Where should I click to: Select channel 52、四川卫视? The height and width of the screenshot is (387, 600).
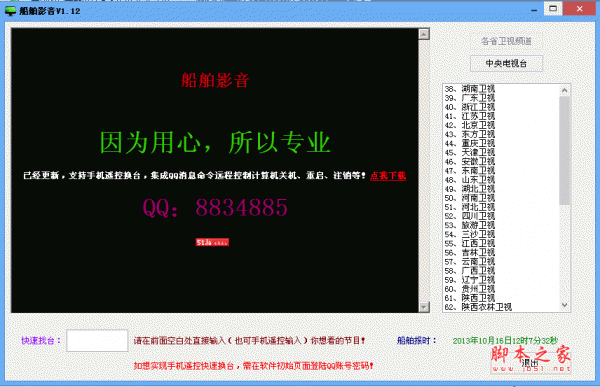470,216
